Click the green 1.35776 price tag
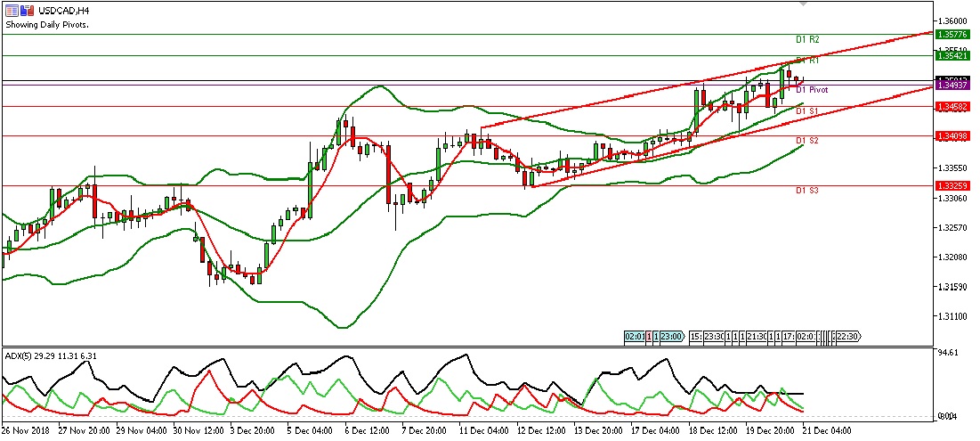 (x=953, y=35)
